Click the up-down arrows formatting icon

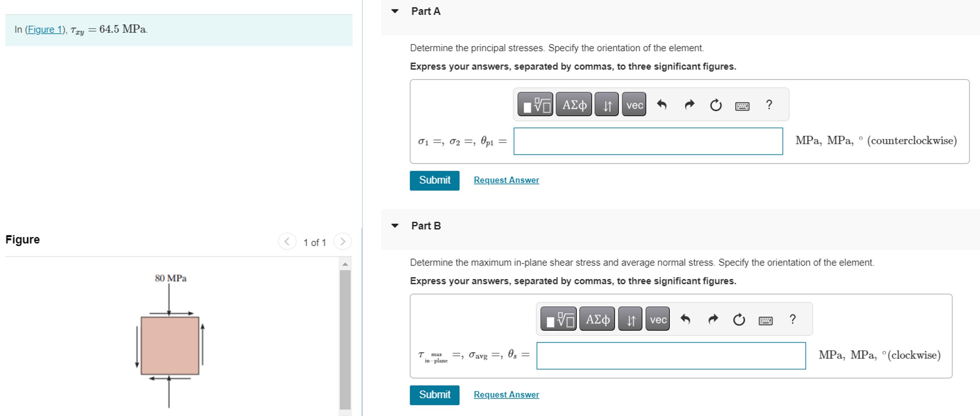(607, 105)
